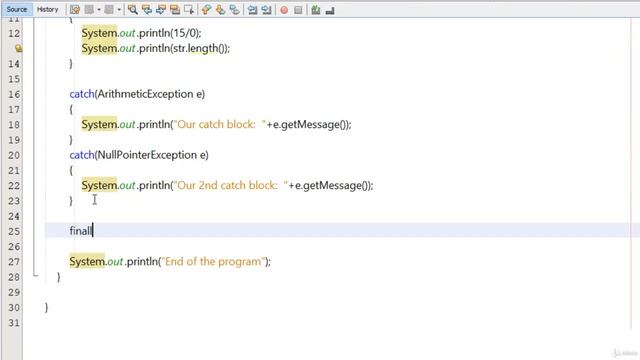Click e.getMessage() on line 22
The image size is (640, 360).
(x=331, y=185)
